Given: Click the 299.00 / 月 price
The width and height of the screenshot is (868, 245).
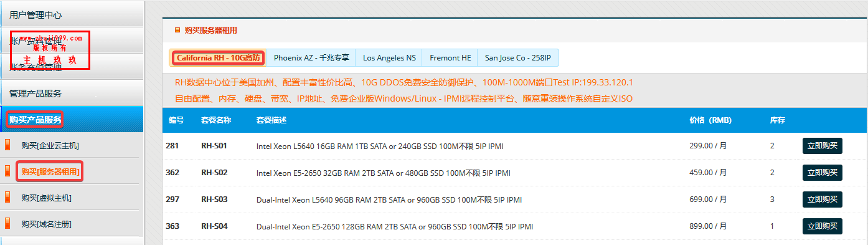Looking at the screenshot, I should pos(708,146).
